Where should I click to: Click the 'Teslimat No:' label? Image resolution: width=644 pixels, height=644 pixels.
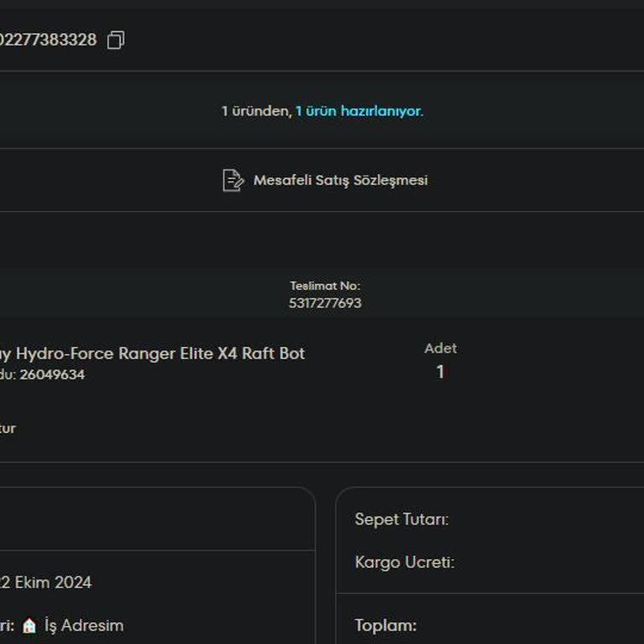325,286
